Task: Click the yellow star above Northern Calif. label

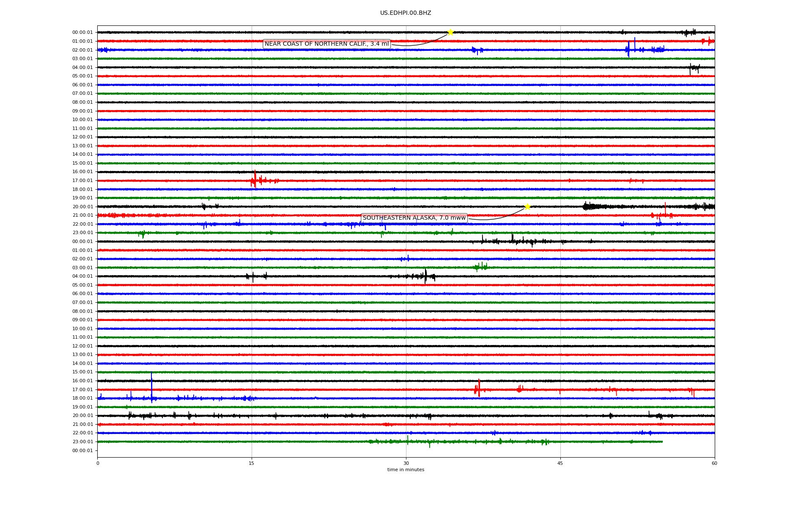Action: coord(450,32)
